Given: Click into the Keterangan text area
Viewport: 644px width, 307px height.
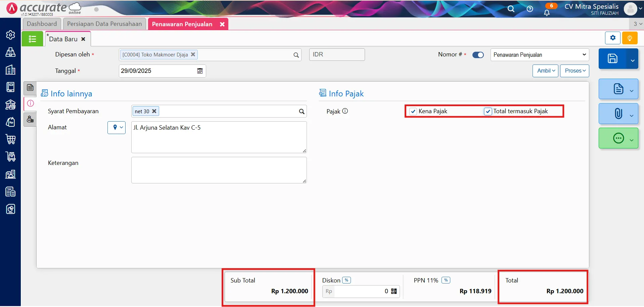Looking at the screenshot, I should (219, 170).
